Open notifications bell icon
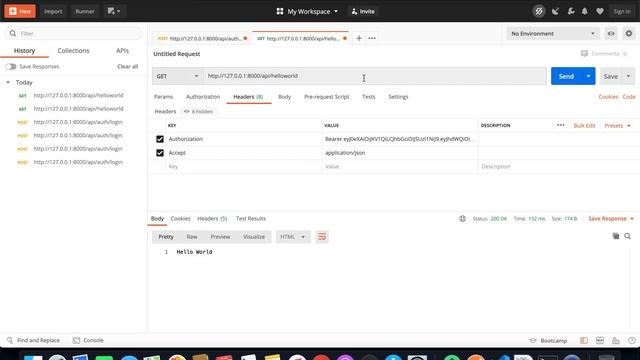The height and width of the screenshot is (360, 640). 584,11
